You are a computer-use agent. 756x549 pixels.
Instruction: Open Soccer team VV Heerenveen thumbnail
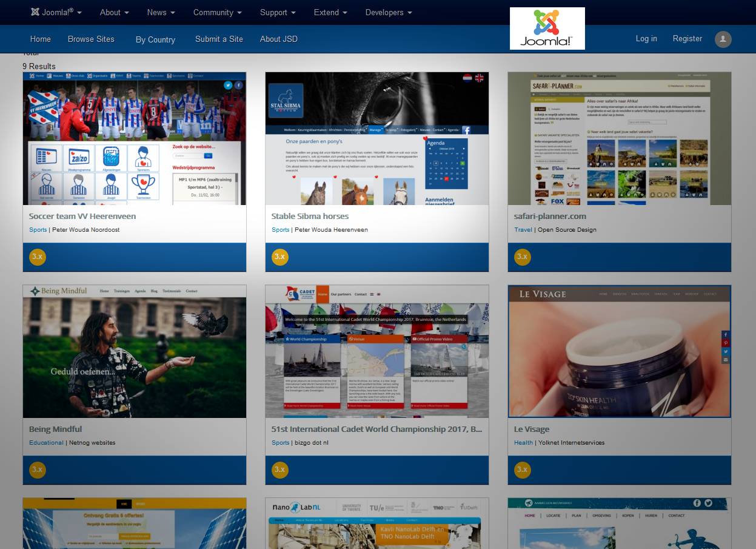pos(135,138)
